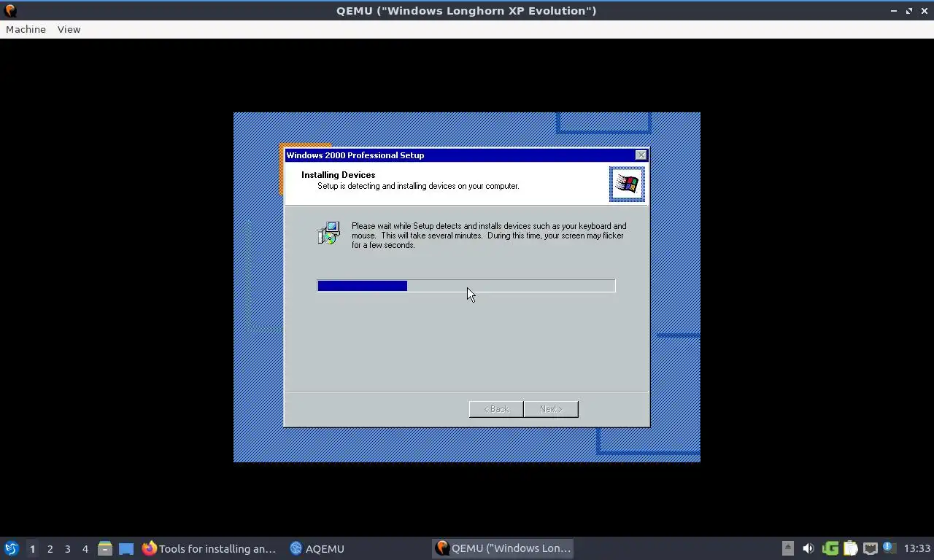
Task: Click the "Setup is detecting and installing devices" text
Action: pyautogui.click(x=418, y=186)
